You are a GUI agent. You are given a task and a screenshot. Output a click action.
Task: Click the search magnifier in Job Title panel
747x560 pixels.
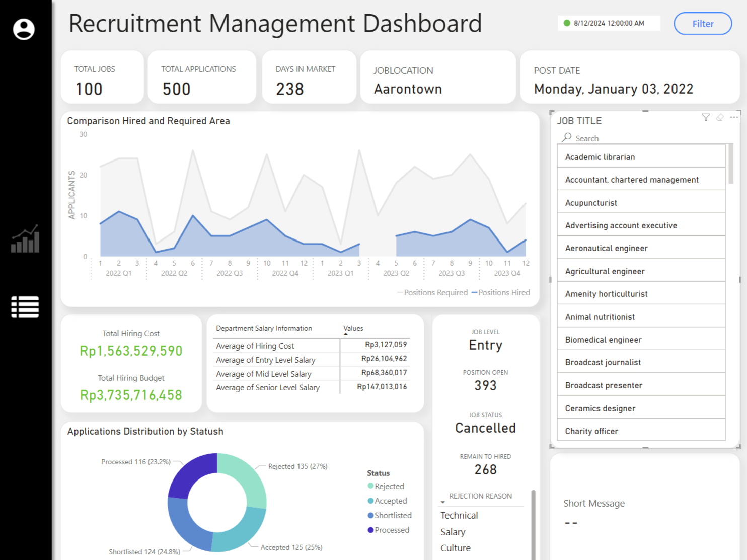pos(568,137)
